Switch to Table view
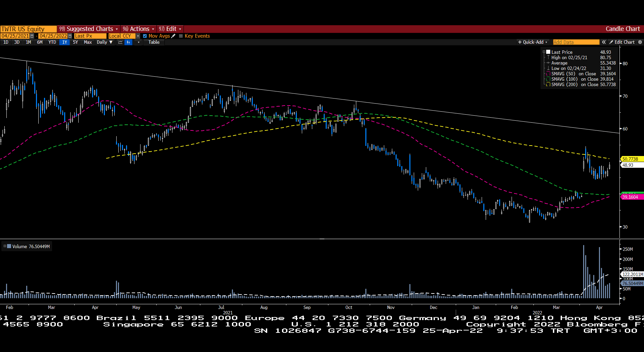Screen dimensions: 644x352 coord(154,42)
